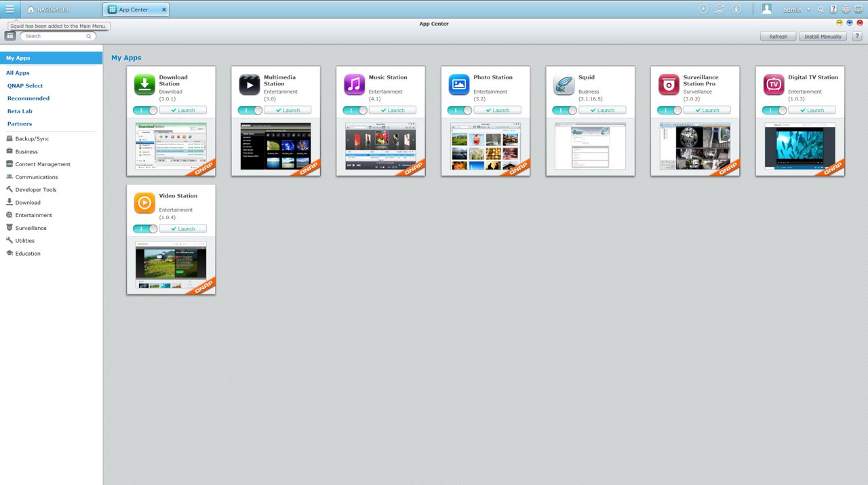Launch Photo Station
This screenshot has height=485, width=868.
coord(497,110)
